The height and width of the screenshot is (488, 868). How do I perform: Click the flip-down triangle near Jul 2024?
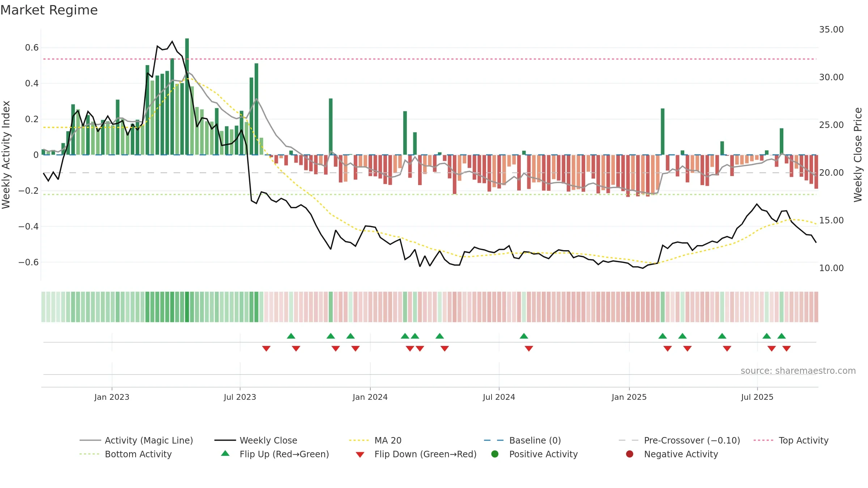tap(529, 348)
